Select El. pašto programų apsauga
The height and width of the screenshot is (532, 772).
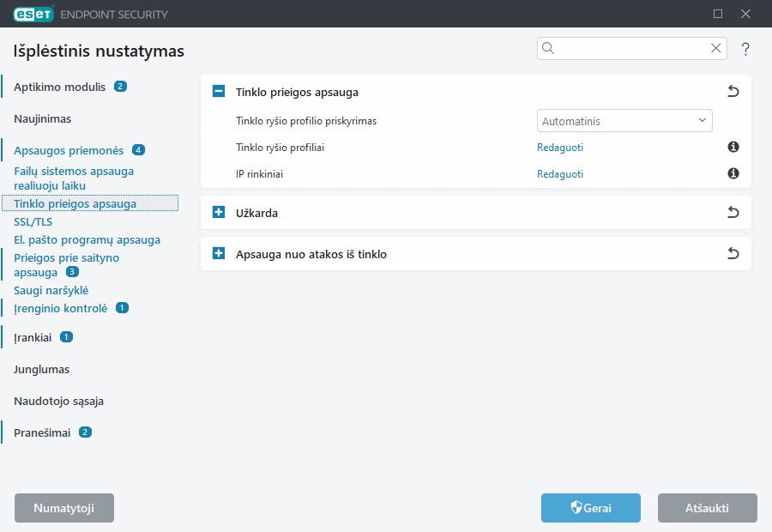(x=87, y=240)
